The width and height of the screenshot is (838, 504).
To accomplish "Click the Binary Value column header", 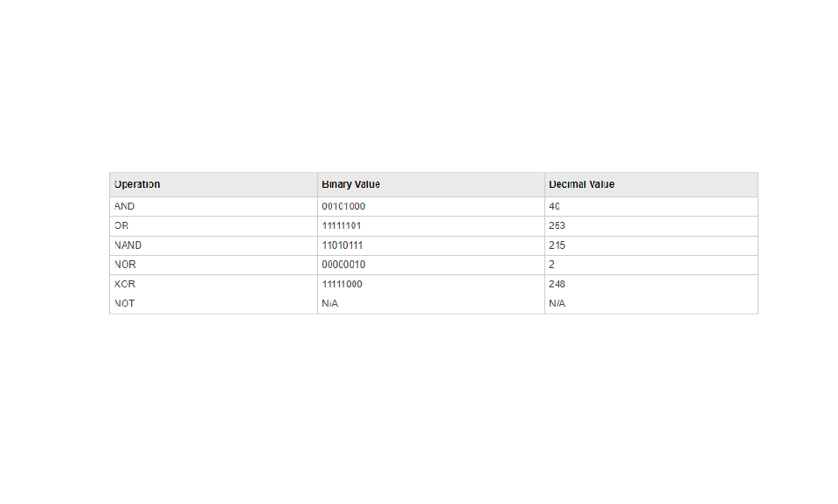I will [350, 184].
